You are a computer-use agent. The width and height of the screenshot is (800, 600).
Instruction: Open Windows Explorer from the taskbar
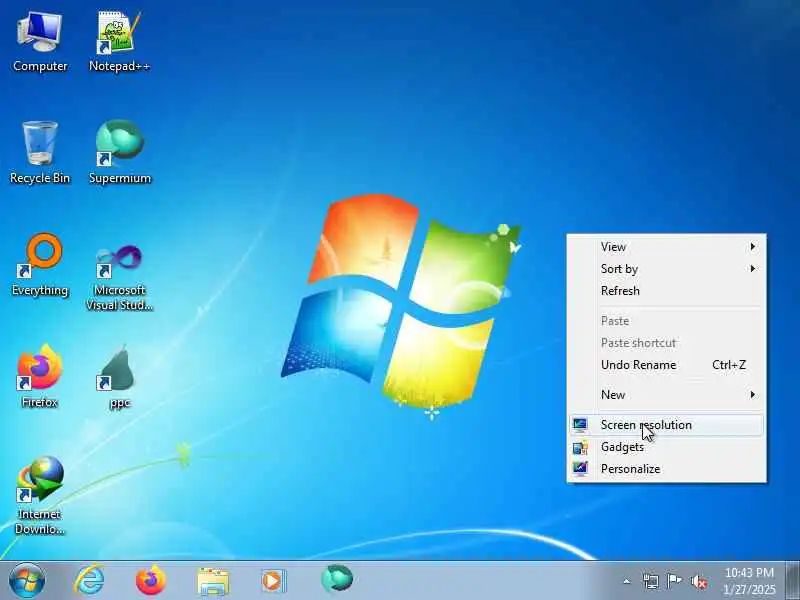click(x=213, y=581)
